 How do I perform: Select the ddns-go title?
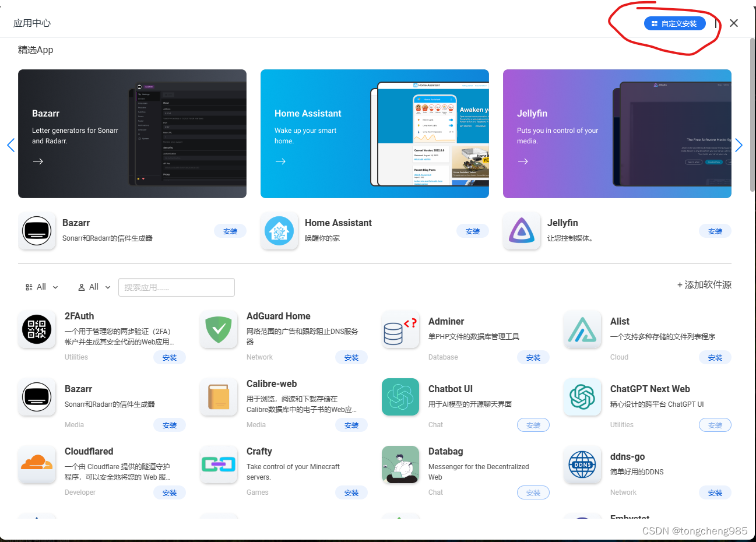click(628, 457)
